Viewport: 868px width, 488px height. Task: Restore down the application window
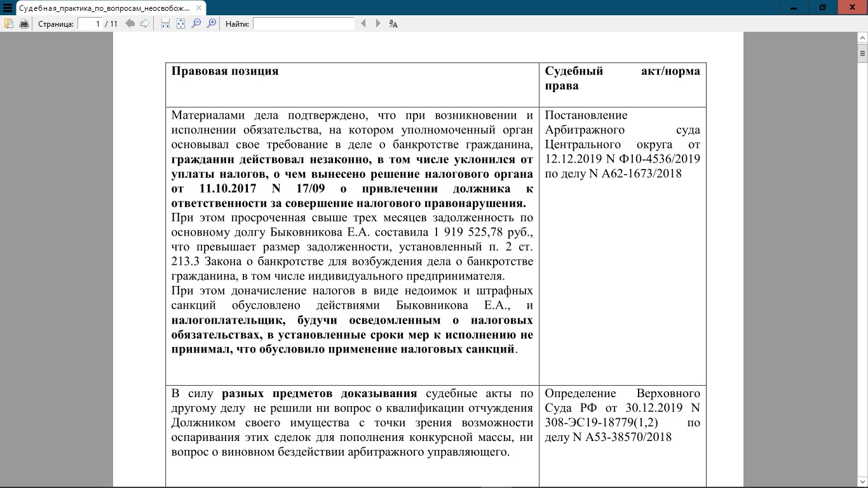(x=823, y=7)
